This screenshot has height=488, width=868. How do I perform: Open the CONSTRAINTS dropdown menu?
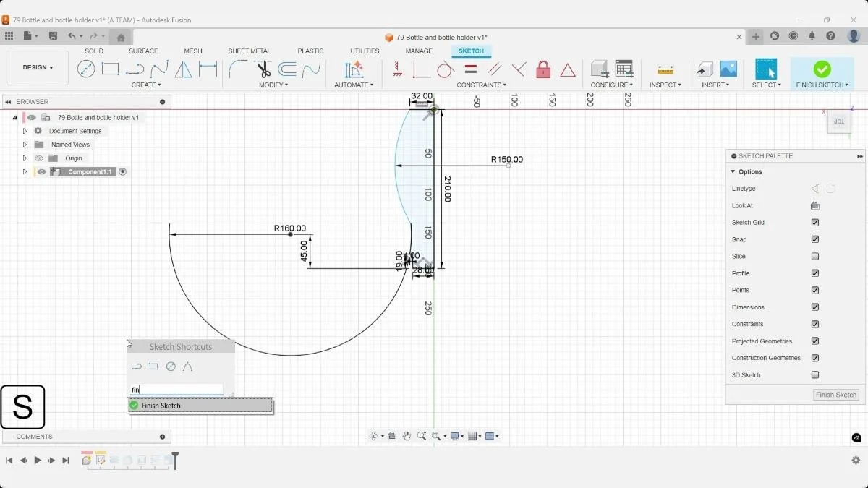pyautogui.click(x=482, y=85)
